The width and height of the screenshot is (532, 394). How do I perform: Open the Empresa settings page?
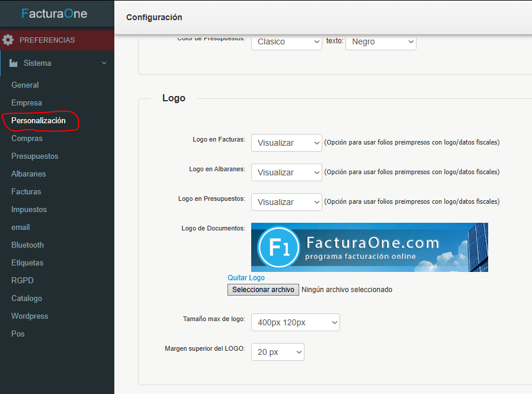point(27,103)
